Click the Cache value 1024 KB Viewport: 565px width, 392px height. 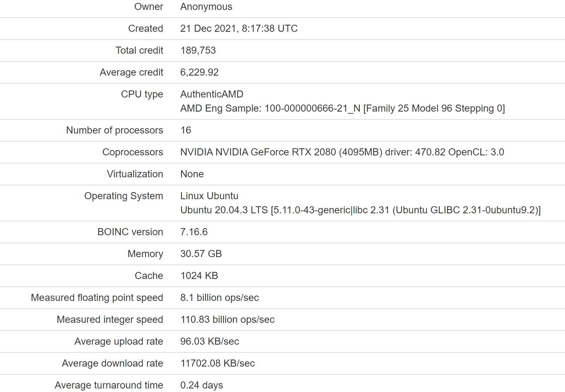click(199, 276)
